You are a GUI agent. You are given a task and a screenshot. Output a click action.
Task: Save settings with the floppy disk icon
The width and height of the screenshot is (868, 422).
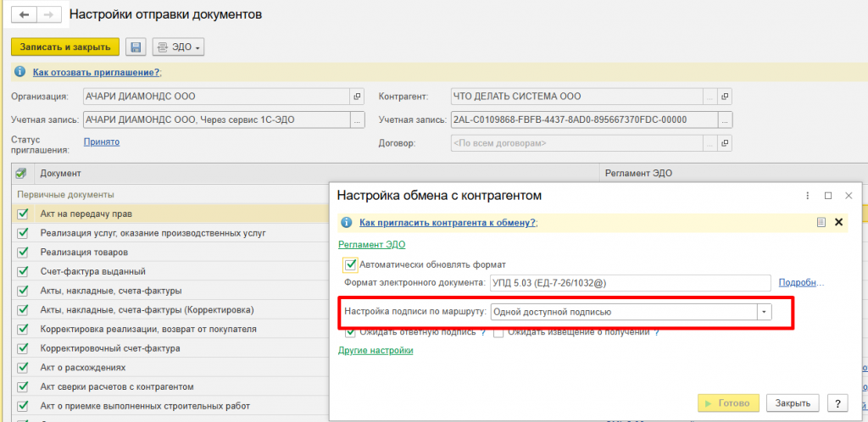135,47
